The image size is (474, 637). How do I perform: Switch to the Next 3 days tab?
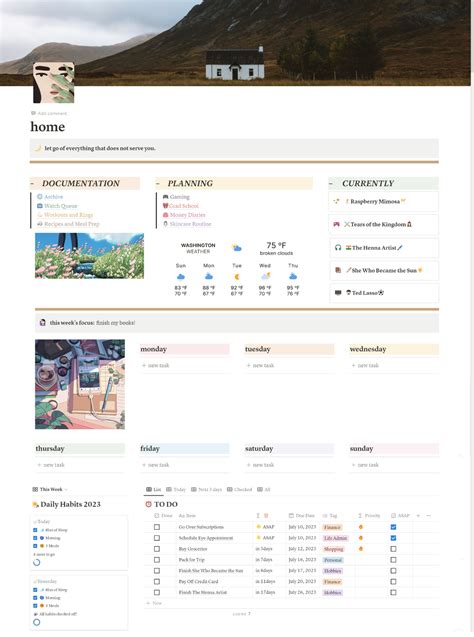point(206,490)
